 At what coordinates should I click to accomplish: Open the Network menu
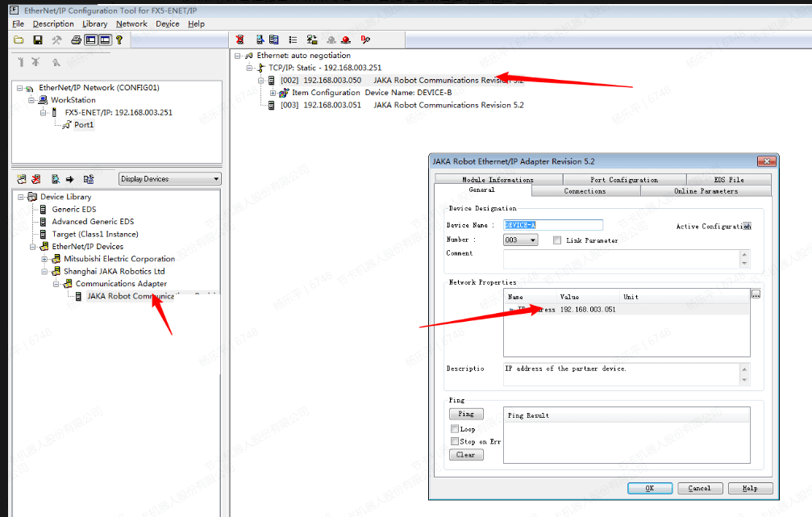[x=131, y=24]
